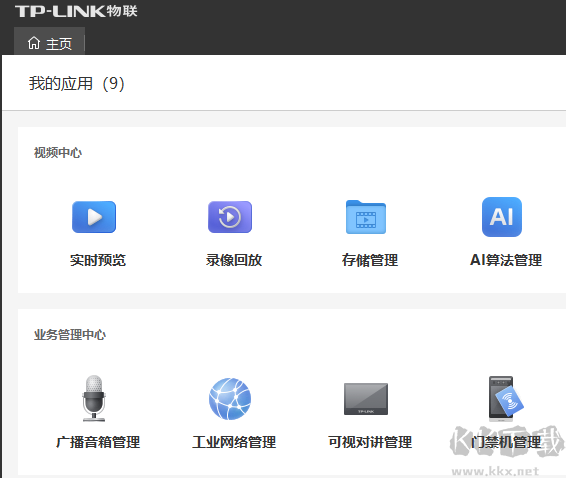Open the 录像回放 playback app icon
This screenshot has height=478, width=566.
[230, 217]
